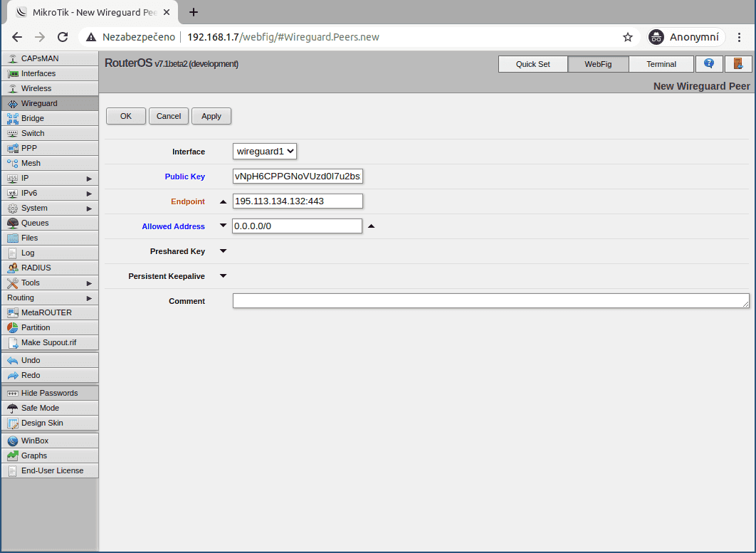Click the help question mark icon

click(709, 63)
